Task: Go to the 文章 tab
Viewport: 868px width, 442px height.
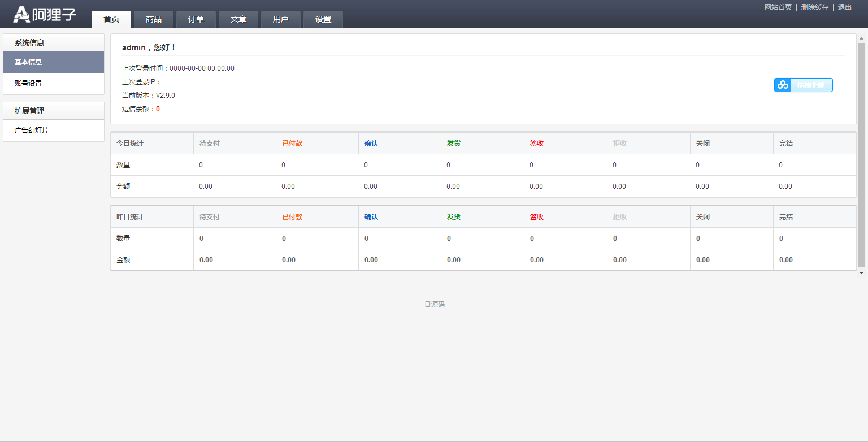Action: (238, 19)
